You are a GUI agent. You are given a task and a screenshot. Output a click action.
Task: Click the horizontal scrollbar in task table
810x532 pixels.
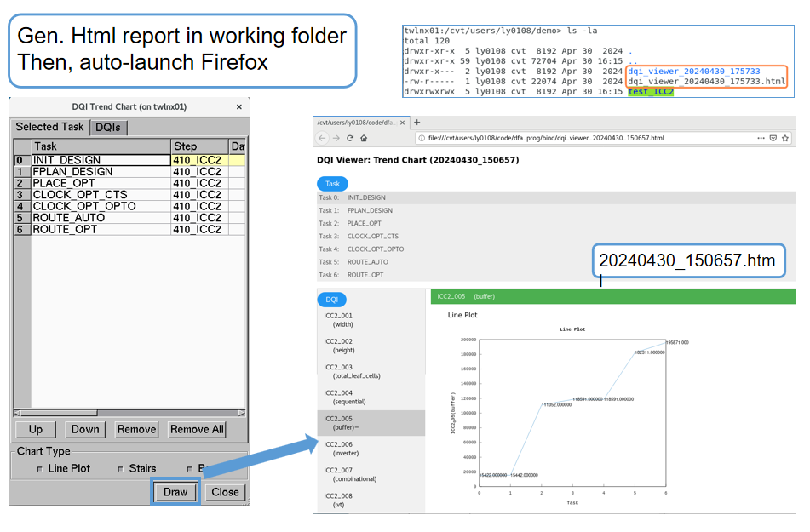[129, 413]
